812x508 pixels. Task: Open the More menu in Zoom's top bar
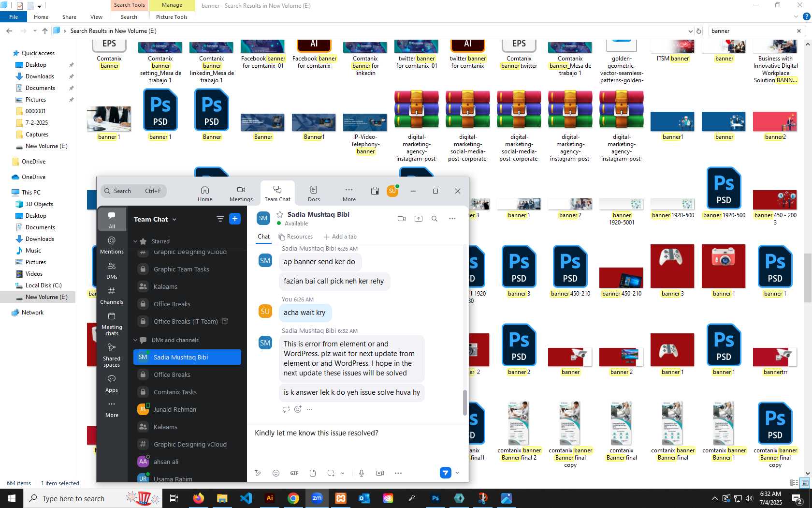[349, 193]
